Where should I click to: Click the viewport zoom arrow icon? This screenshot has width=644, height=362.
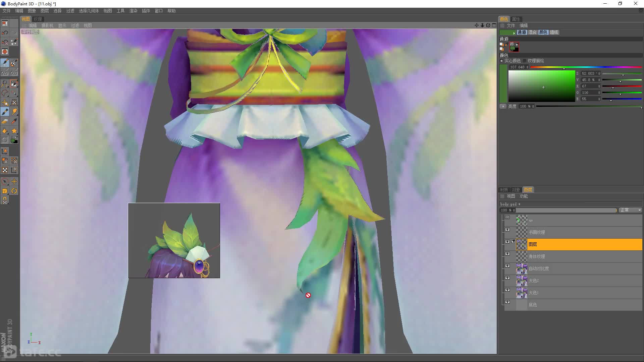pyautogui.click(x=482, y=25)
